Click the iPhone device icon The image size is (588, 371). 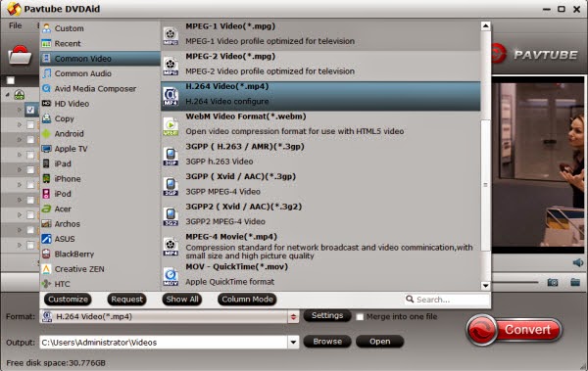46,179
